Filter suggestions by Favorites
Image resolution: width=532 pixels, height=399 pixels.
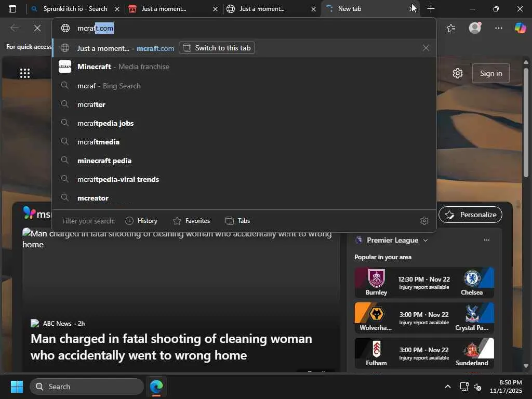click(x=191, y=221)
